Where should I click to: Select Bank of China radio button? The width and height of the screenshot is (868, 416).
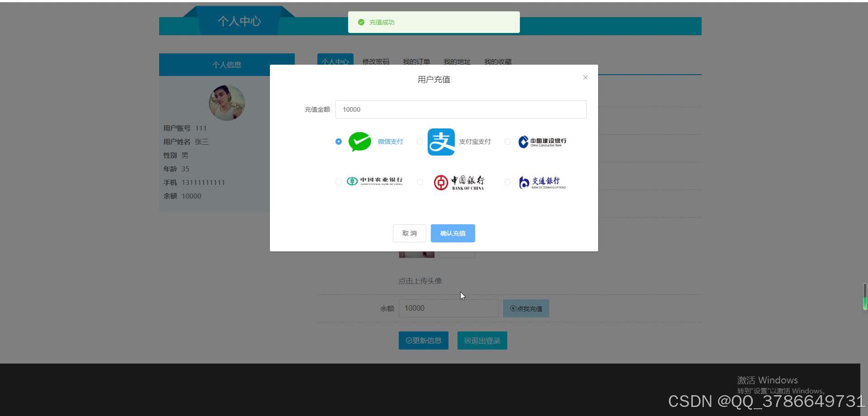pos(420,182)
